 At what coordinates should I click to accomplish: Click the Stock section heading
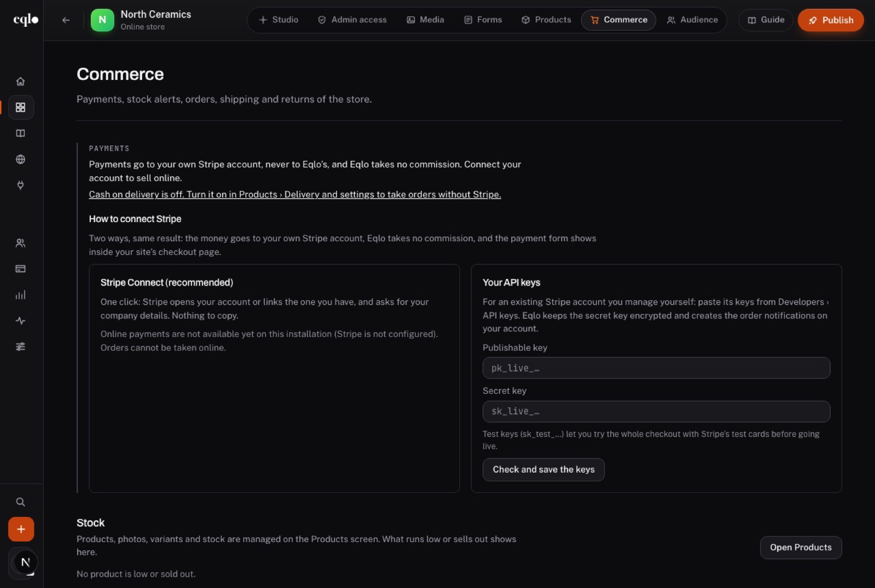coord(90,522)
